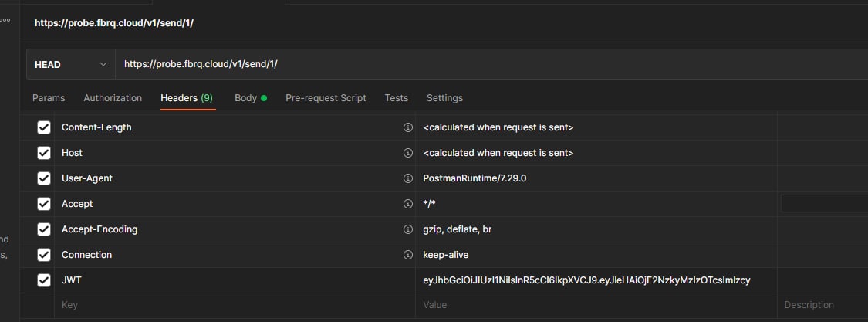The width and height of the screenshot is (868, 322).
Task: Click the Host header info icon
Action: coord(408,153)
